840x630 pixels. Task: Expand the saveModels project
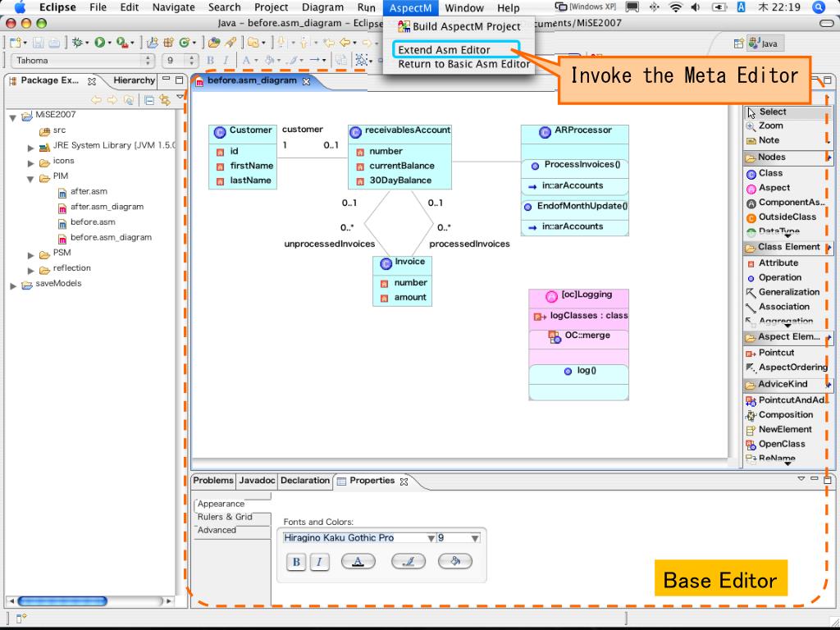coord(13,285)
